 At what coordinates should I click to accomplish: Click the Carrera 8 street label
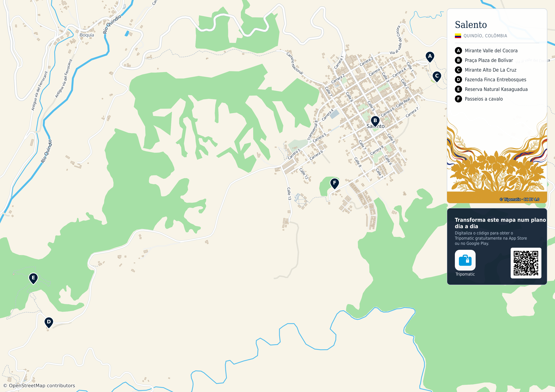click(x=377, y=150)
